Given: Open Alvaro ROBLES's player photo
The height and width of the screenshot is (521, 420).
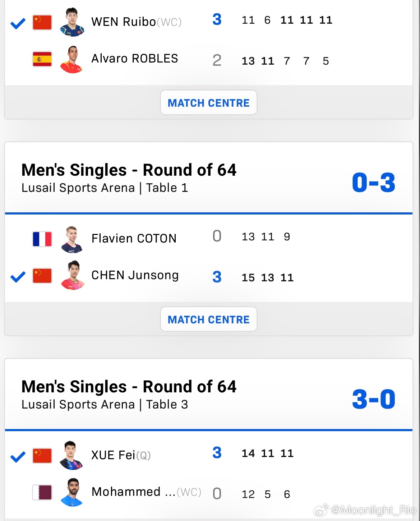Looking at the screenshot, I should (72, 59).
